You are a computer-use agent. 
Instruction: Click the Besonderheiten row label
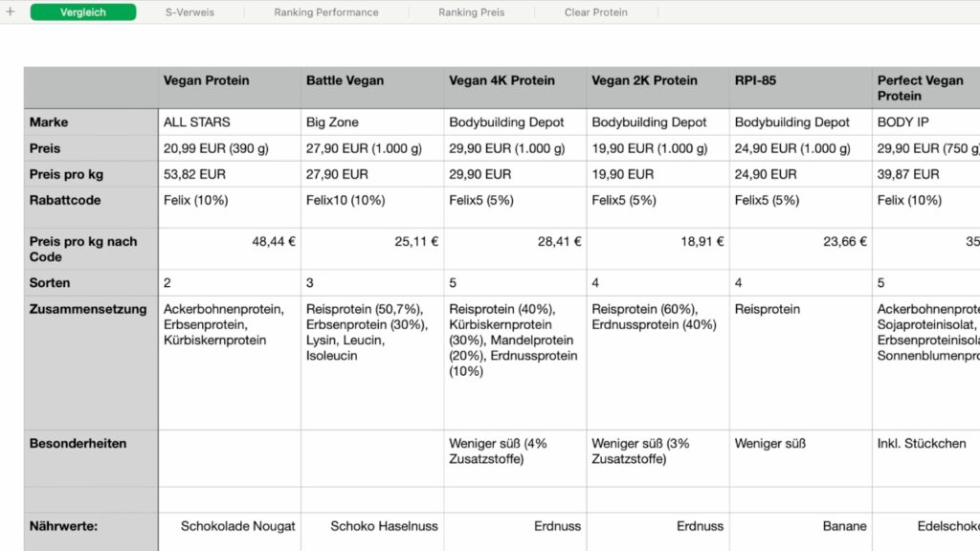(x=91, y=458)
